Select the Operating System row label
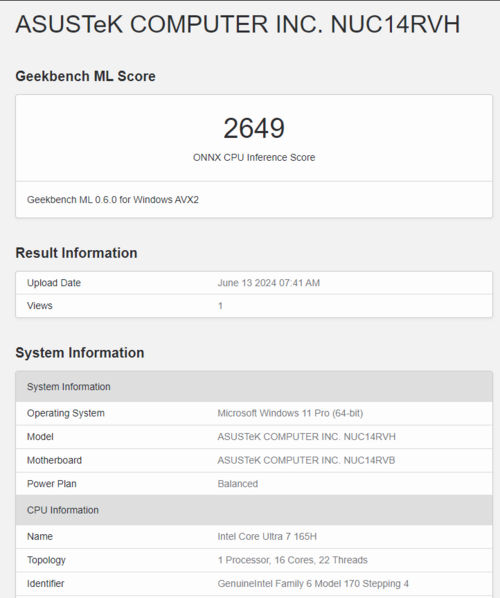This screenshot has width=500, height=598. point(66,413)
